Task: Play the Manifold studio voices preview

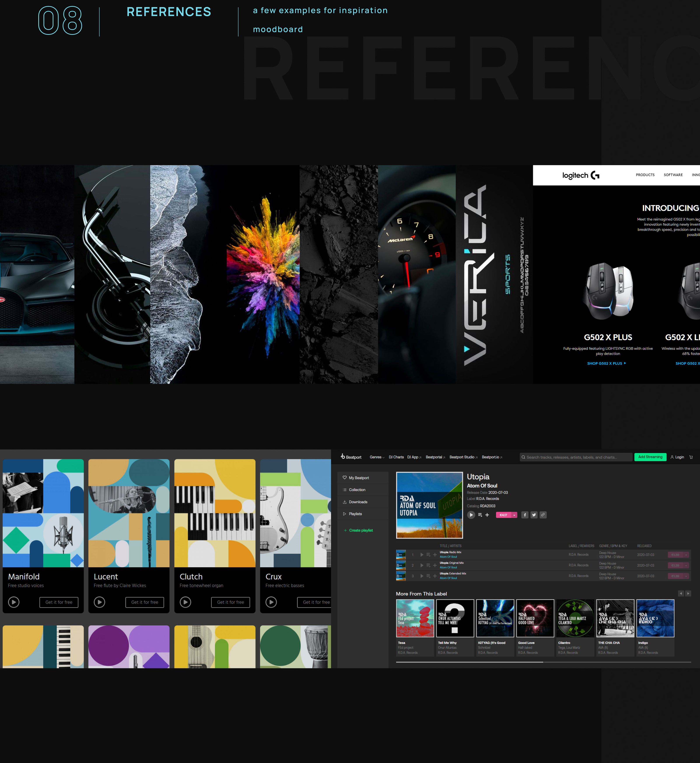Action: (14, 602)
